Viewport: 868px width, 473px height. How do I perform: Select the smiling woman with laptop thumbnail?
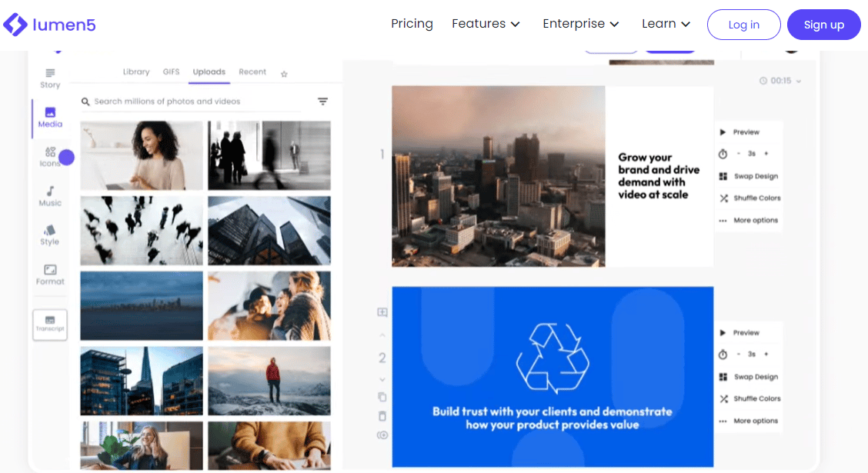pyautogui.click(x=142, y=155)
